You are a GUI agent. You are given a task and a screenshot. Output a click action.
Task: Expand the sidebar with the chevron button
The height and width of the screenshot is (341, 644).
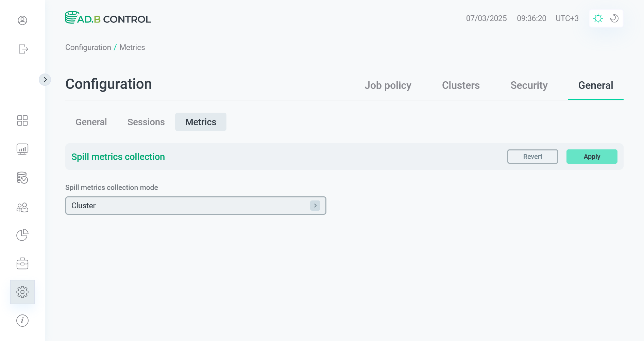[45, 79]
